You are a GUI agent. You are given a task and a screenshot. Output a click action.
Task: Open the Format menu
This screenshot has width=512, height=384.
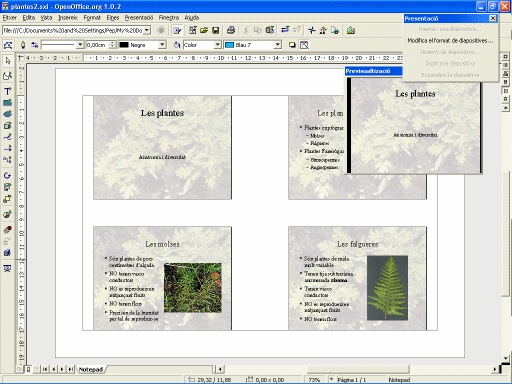pos(92,18)
